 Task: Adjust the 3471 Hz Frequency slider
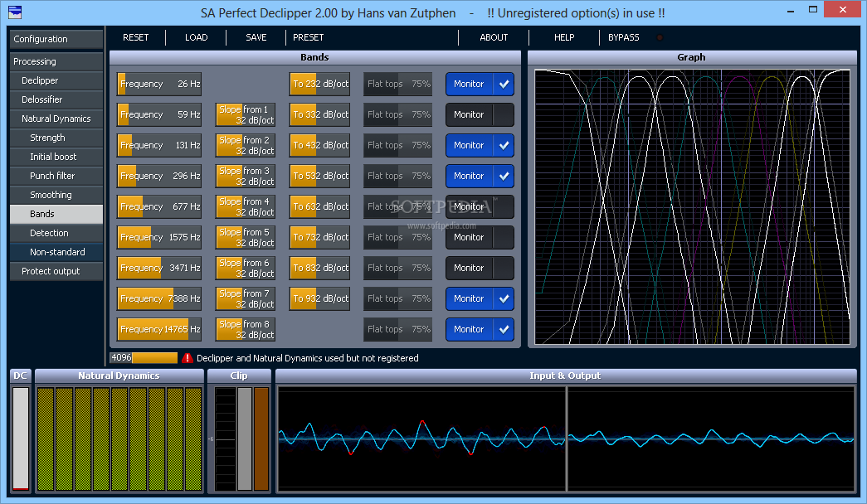(x=159, y=268)
